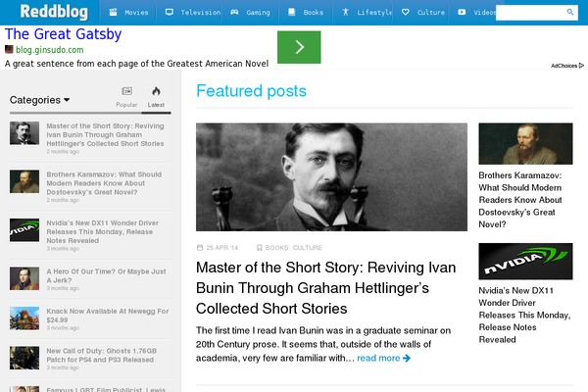
Task: Open sidebar post Master of the Short Story
Action: pos(105,134)
